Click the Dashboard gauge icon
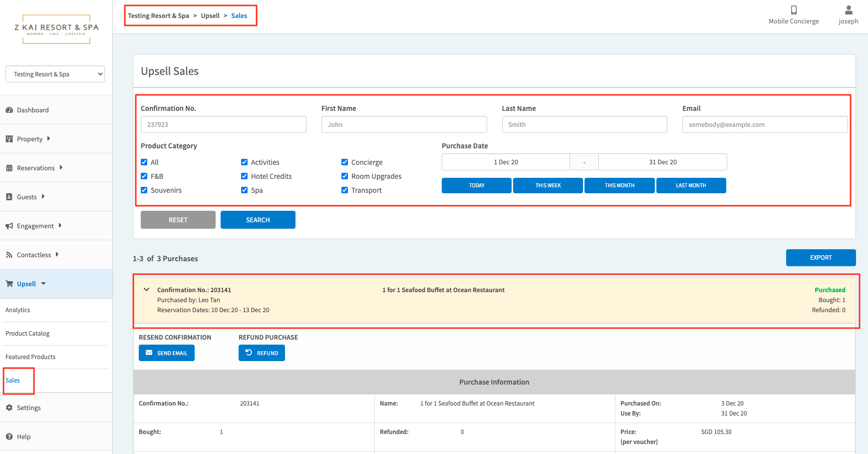This screenshot has width=868, height=454. tap(9, 110)
